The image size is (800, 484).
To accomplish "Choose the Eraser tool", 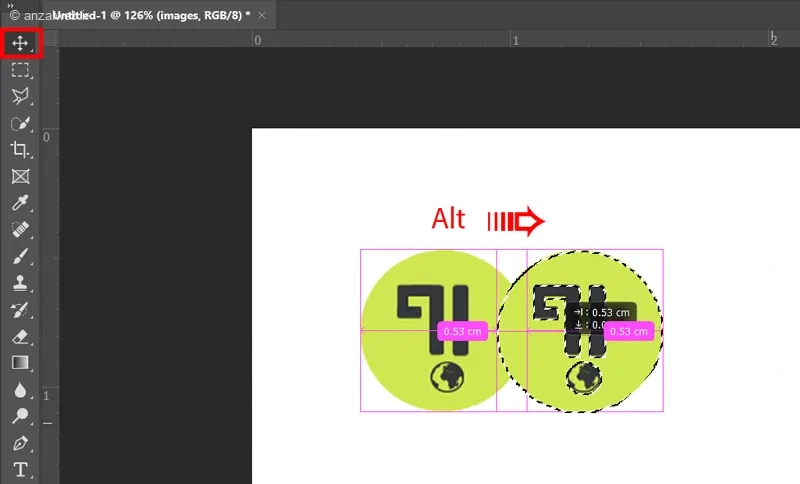I will coord(20,337).
